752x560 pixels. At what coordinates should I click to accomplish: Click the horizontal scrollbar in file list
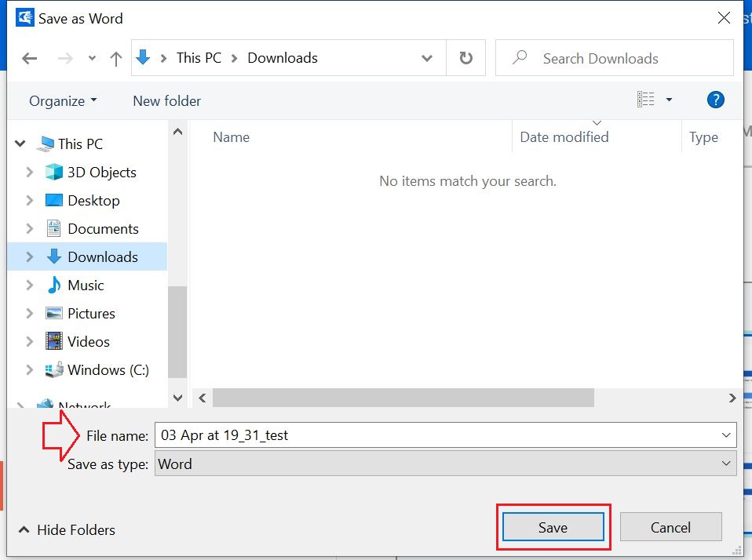tap(403, 398)
